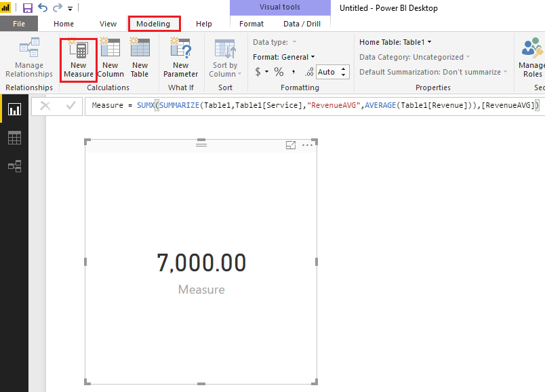Switch to Report view in sidebar

pos(14,110)
